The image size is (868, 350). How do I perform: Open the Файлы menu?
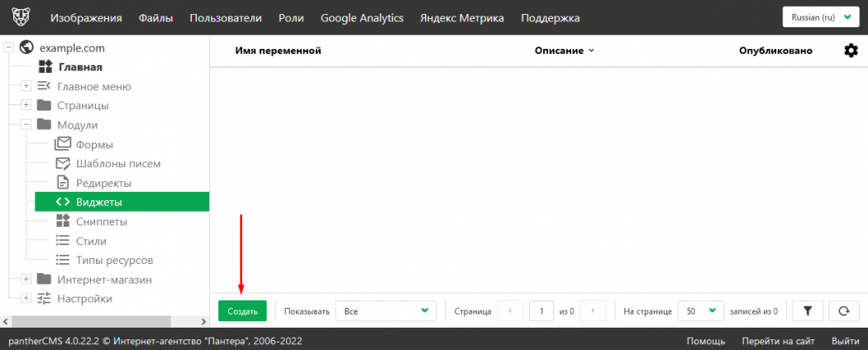155,18
